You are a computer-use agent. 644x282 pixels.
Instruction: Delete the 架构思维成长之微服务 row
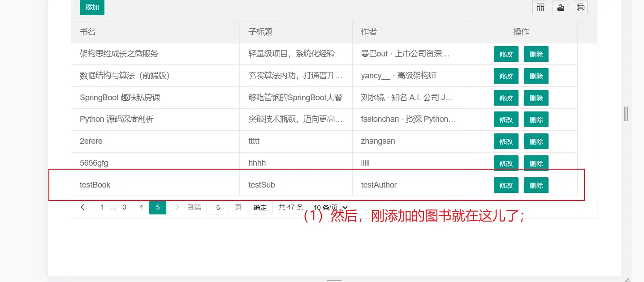coord(536,54)
